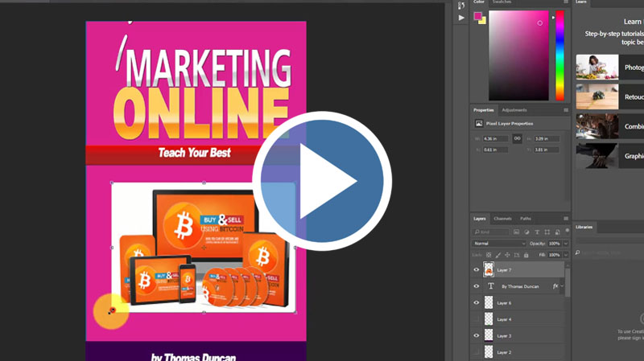
Task: Toggle visibility of By Thomas Duncan text layer
Action: click(477, 286)
